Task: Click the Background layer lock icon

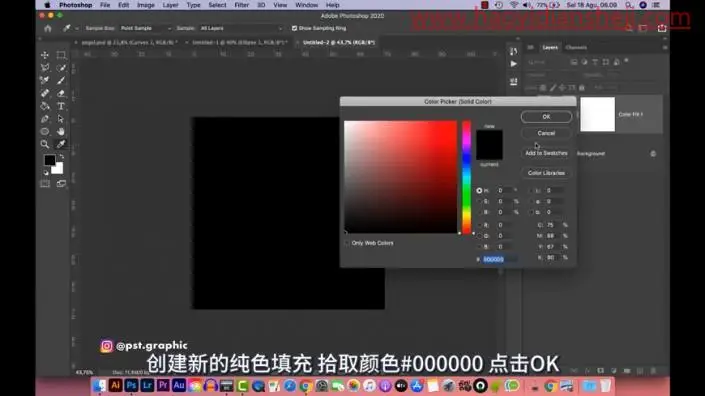Action: tap(653, 154)
